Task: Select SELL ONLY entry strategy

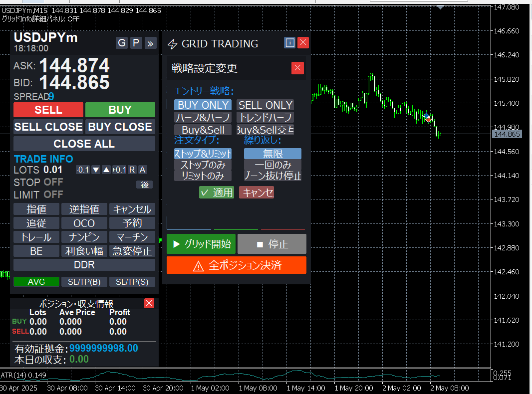Action: [x=265, y=105]
